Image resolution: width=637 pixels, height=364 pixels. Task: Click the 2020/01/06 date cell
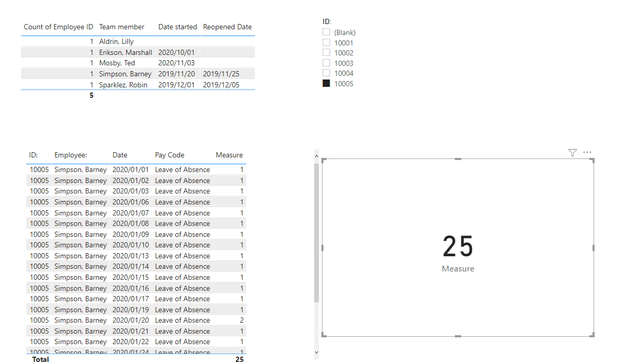(x=131, y=202)
